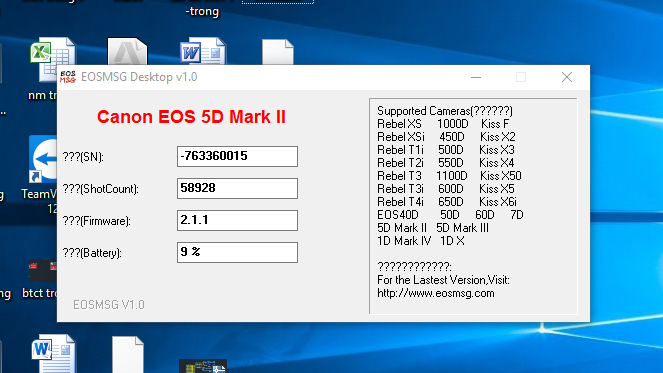This screenshot has height=373, width=663.
Task: Click the ShotCount field showing 58928
Action: pos(237,188)
